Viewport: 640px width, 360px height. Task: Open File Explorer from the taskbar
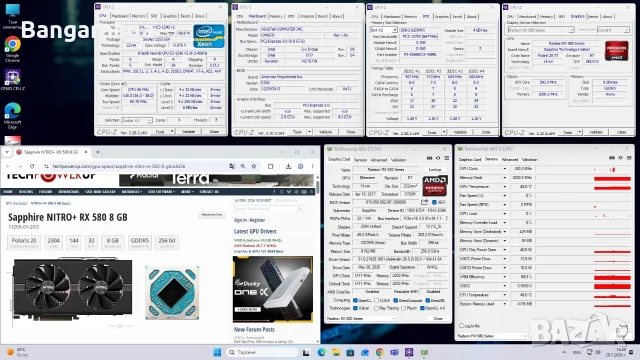[336, 352]
